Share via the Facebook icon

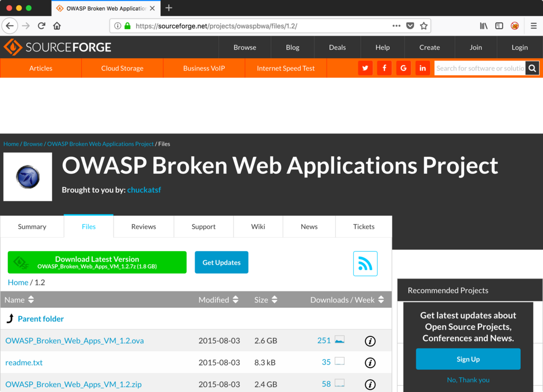click(384, 68)
